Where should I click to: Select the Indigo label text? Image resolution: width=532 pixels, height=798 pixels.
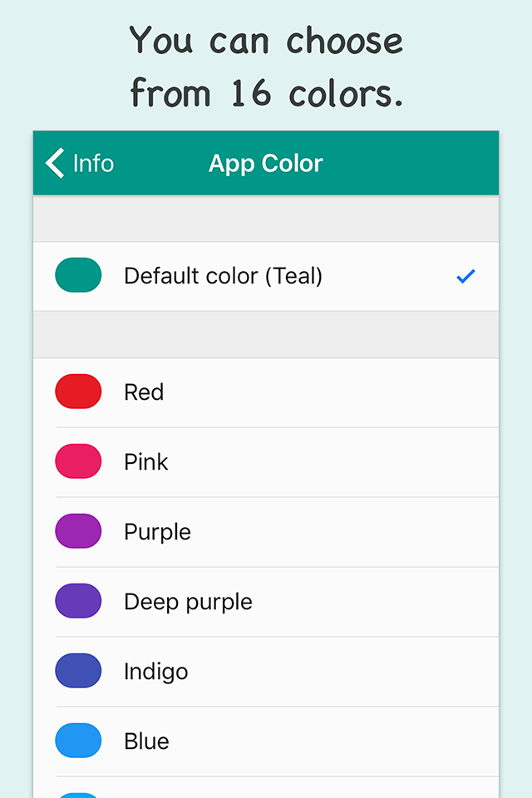point(156,672)
